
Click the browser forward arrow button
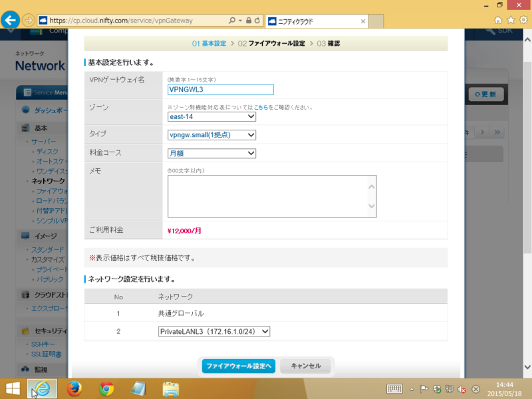(29, 21)
